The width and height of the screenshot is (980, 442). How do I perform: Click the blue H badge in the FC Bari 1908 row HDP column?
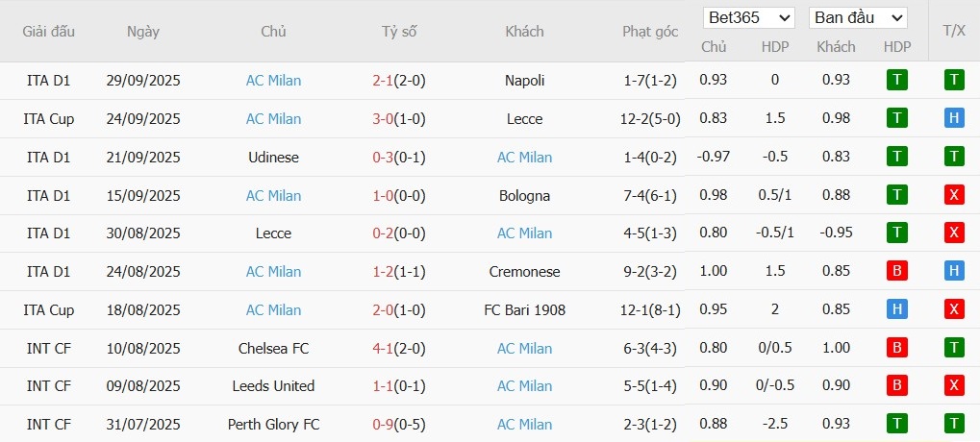point(896,310)
